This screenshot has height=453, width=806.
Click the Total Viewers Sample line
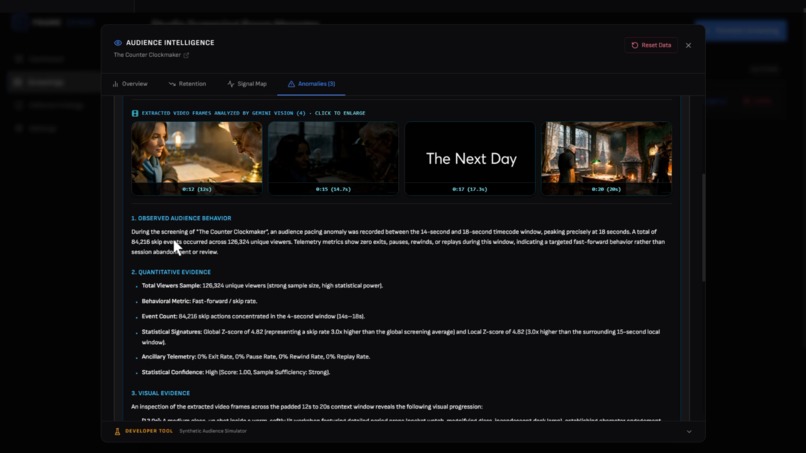(x=262, y=285)
